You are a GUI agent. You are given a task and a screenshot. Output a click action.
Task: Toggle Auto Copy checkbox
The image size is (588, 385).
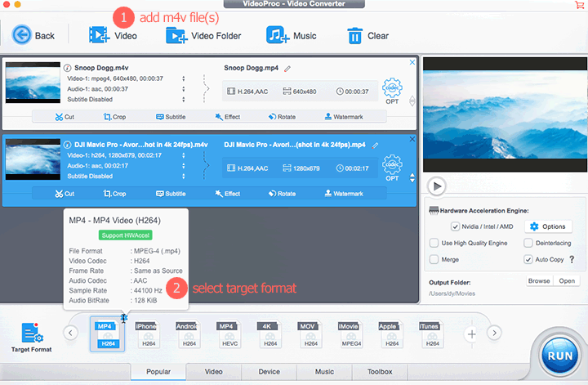(x=528, y=260)
